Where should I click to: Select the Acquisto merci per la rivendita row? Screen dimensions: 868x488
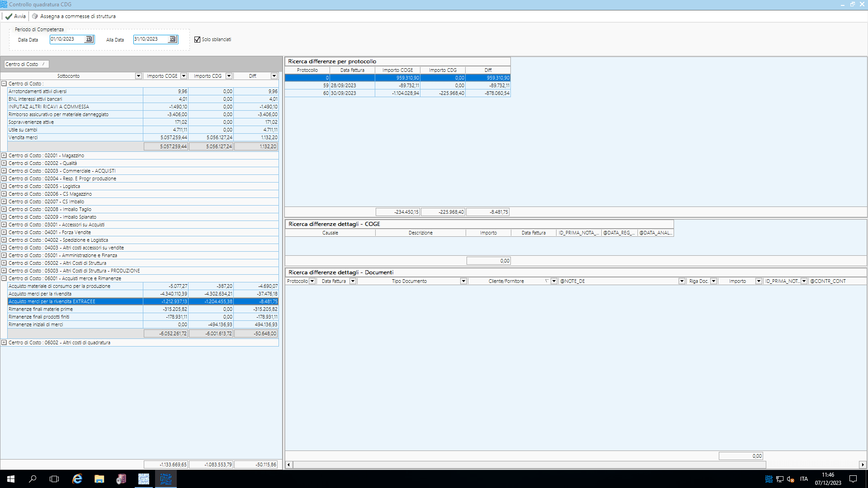[143, 294]
